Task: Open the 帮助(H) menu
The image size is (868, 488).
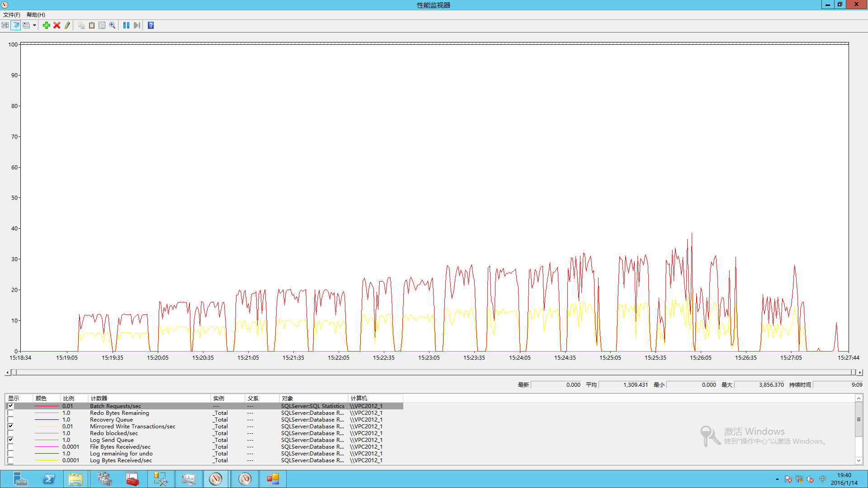Action: tap(36, 15)
